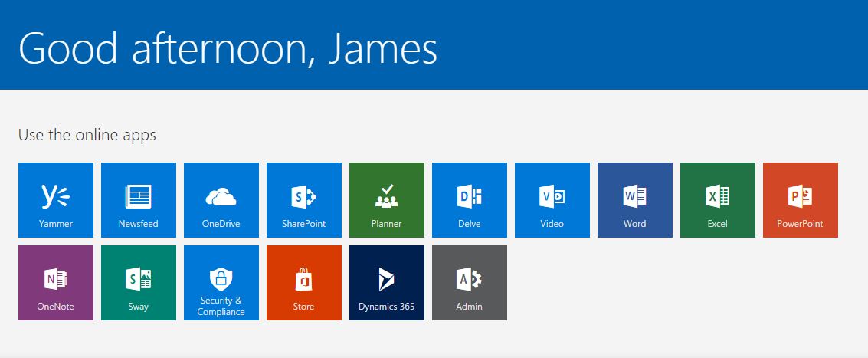The image size is (868, 358).
Task: Open the Yammer app tile
Action: 56,200
